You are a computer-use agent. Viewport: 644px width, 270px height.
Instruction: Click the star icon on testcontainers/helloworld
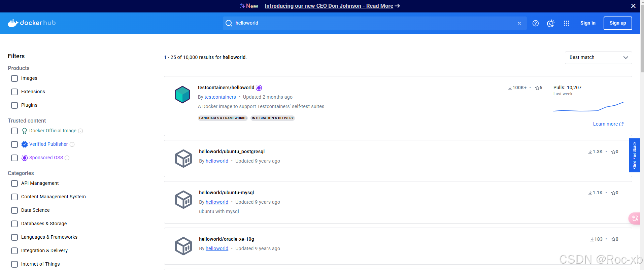click(x=537, y=88)
